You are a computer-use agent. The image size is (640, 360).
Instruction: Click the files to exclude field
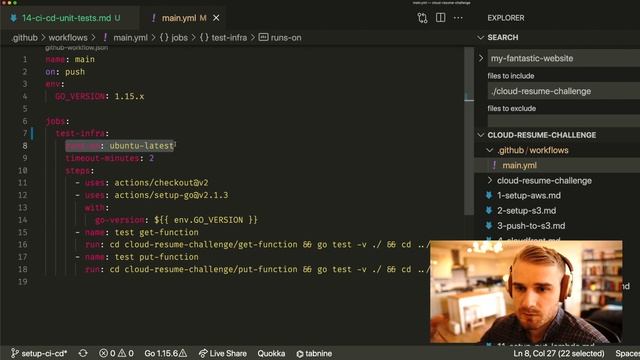pos(564,121)
